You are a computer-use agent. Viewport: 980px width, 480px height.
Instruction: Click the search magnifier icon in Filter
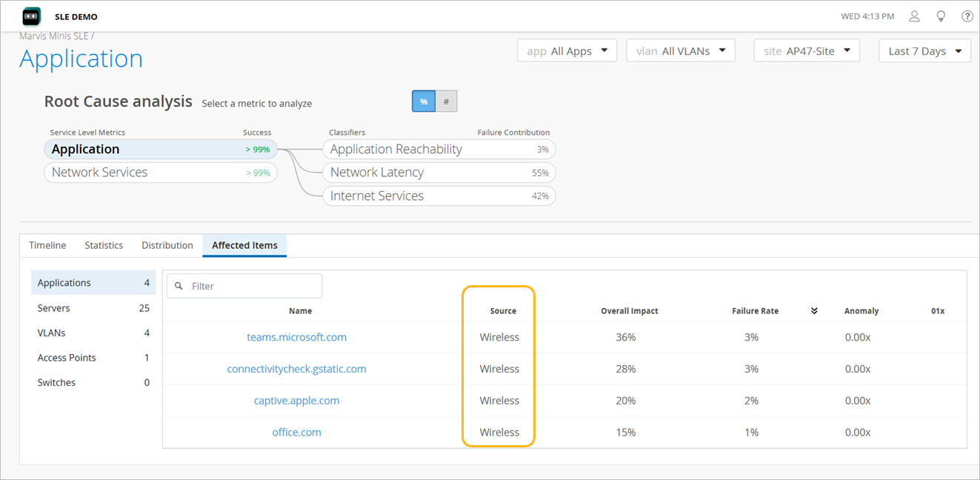[179, 286]
